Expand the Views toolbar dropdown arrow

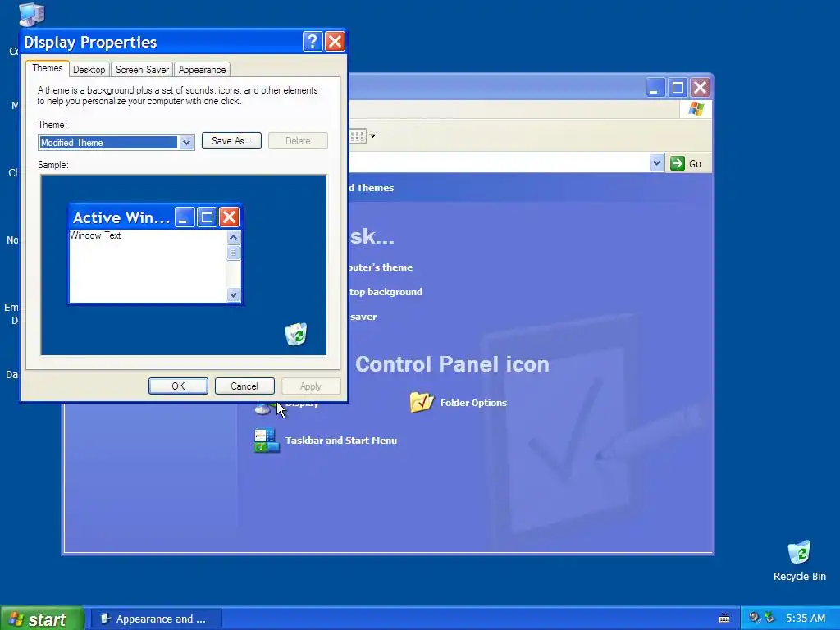[x=373, y=136]
